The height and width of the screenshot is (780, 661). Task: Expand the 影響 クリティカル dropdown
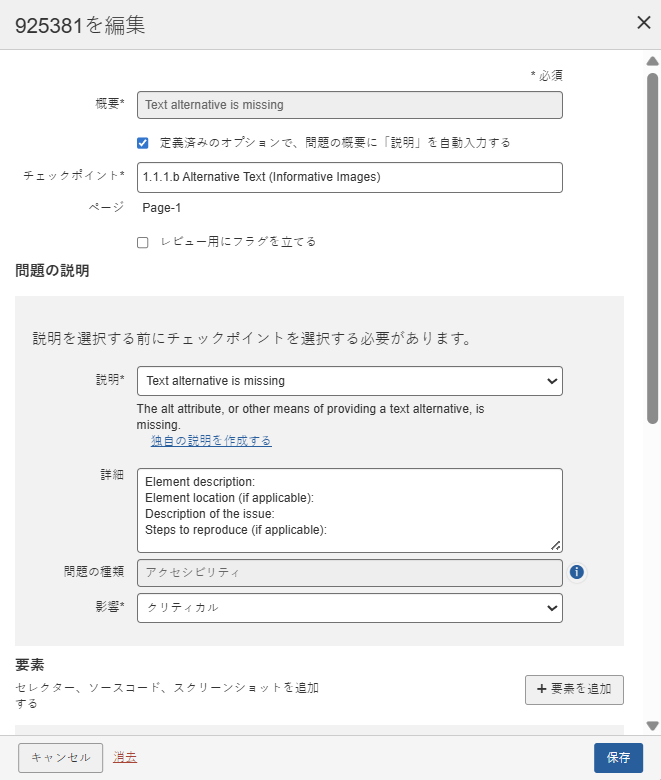(x=349, y=608)
